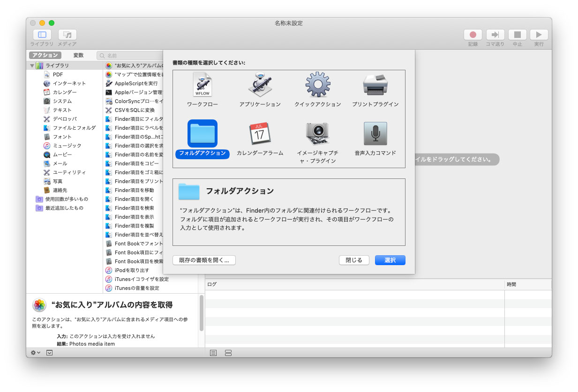
Task: Select the フォルダアクション folder icon
Action: (x=203, y=133)
